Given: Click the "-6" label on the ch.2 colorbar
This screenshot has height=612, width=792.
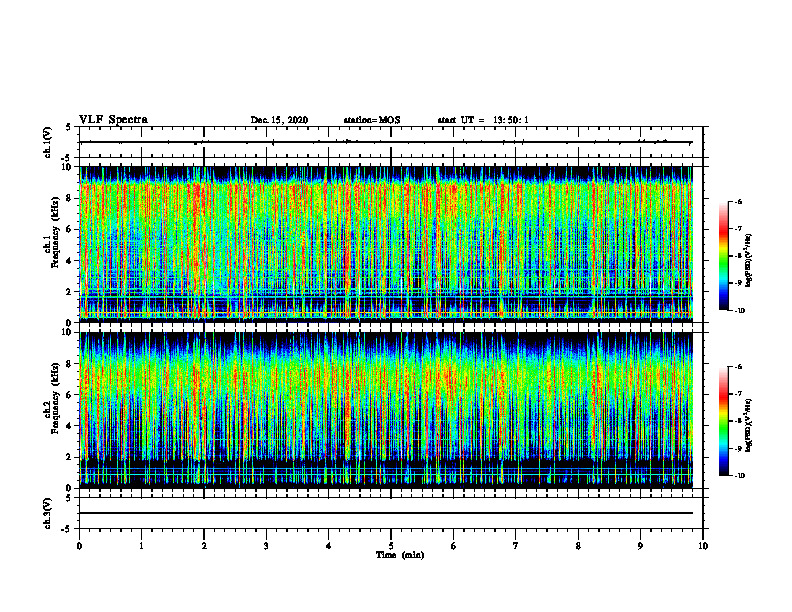Looking at the screenshot, I should point(738,367).
